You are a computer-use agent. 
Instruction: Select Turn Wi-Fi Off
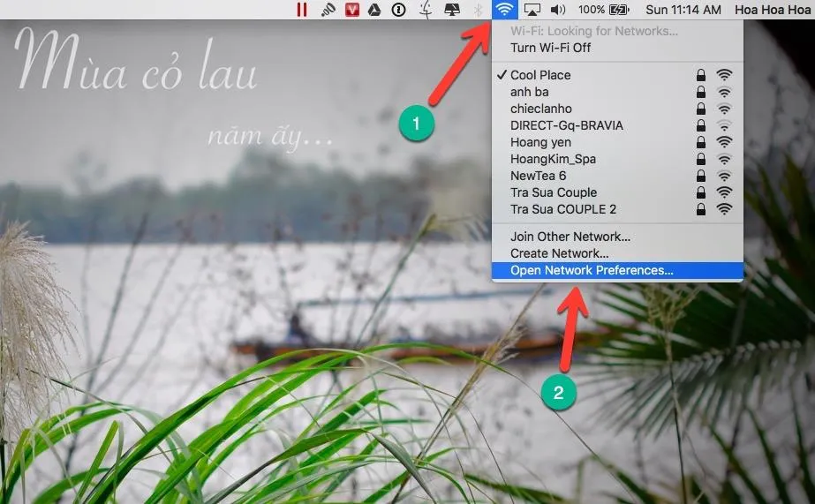pyautogui.click(x=617, y=48)
